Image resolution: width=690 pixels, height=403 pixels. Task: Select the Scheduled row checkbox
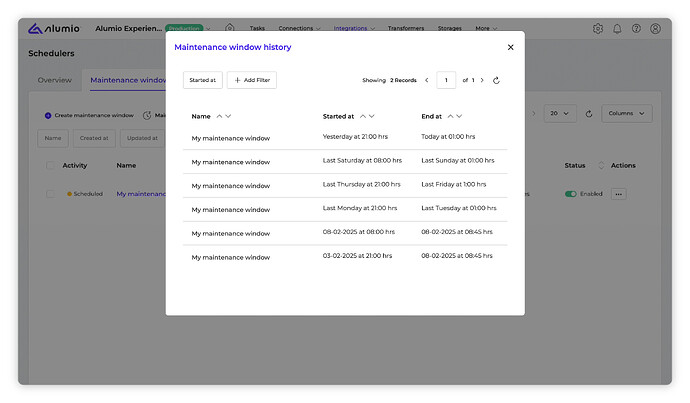[51, 194]
